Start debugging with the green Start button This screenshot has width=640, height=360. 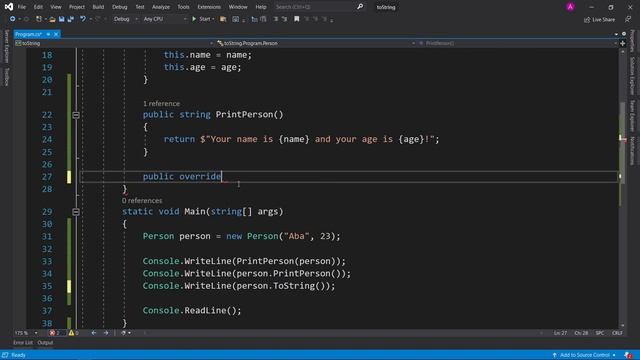click(x=201, y=19)
